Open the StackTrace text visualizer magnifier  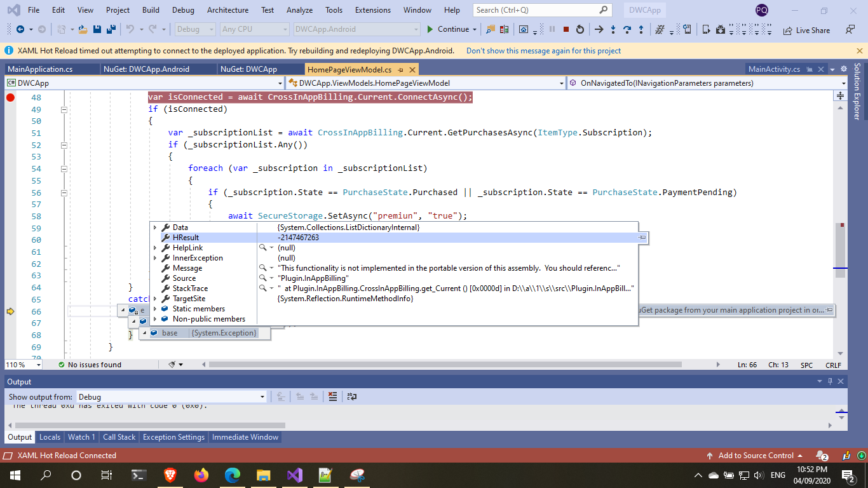263,288
